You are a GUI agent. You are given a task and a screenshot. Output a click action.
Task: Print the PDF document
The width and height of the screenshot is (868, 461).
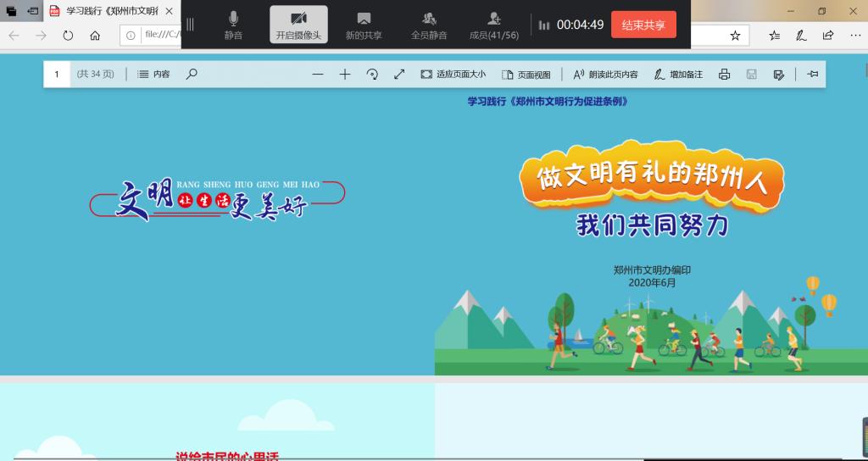[x=724, y=75]
